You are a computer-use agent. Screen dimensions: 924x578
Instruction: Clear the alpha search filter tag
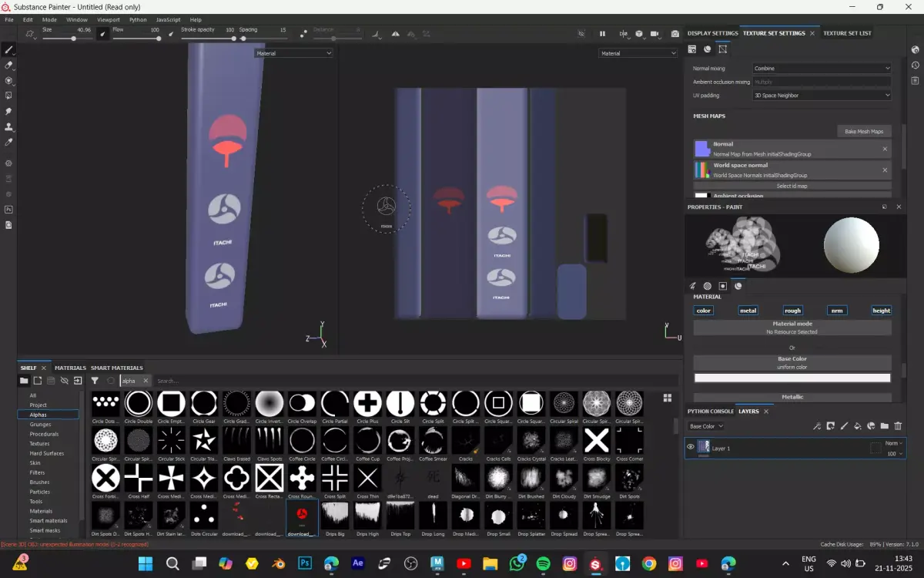coord(145,381)
